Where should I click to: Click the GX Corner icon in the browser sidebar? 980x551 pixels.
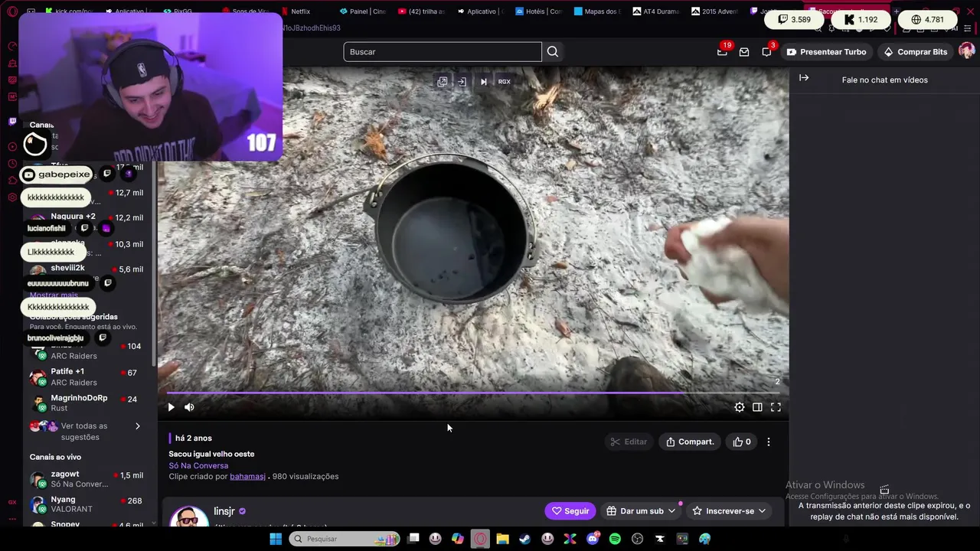coord(12,503)
